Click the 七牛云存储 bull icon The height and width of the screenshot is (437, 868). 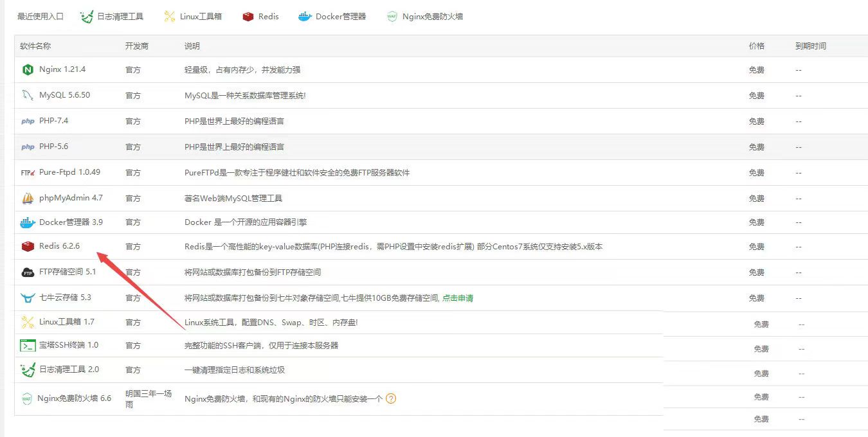click(28, 298)
